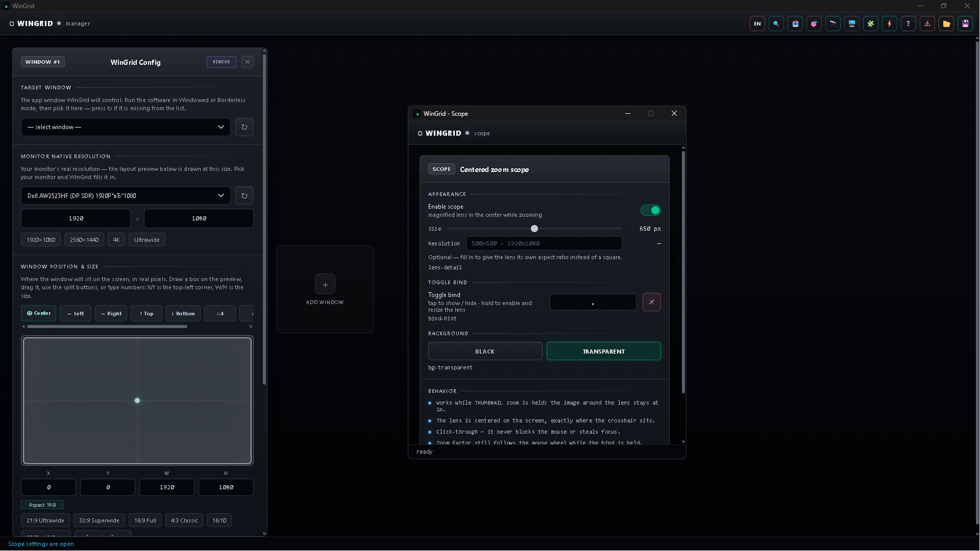
Task: Click the inbox upload tray icon
Action: click(x=795, y=23)
